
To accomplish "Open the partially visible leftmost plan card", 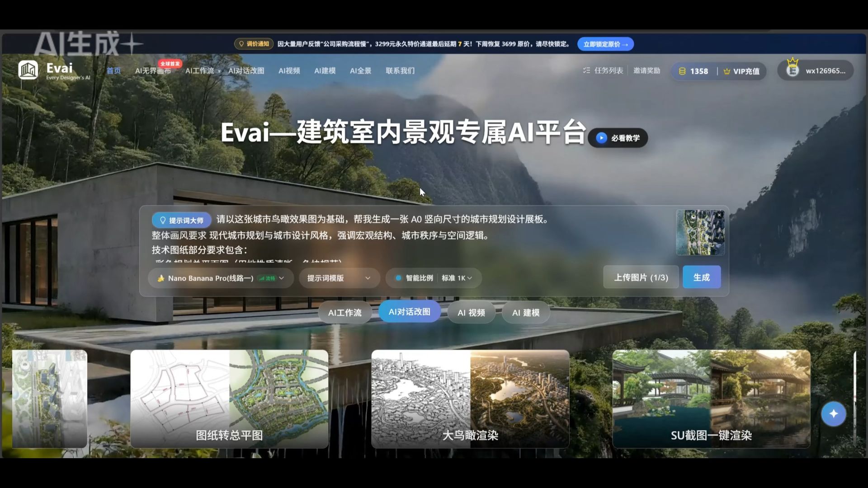I will [50, 399].
